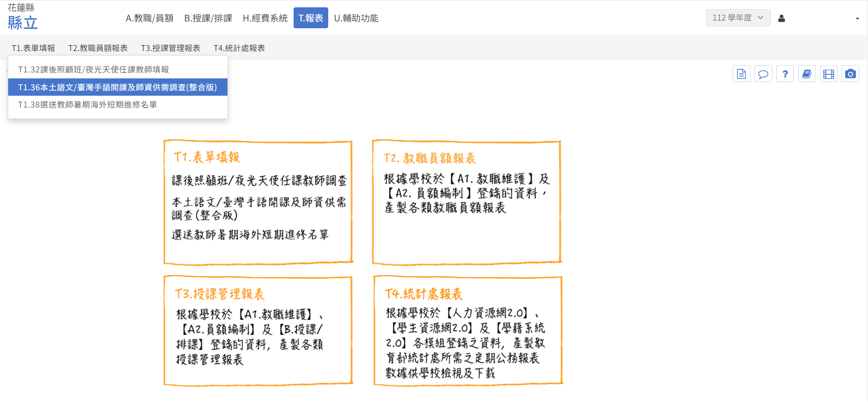The image size is (868, 402).
Task: Open the U.輔助功能 tab
Action: click(x=356, y=18)
